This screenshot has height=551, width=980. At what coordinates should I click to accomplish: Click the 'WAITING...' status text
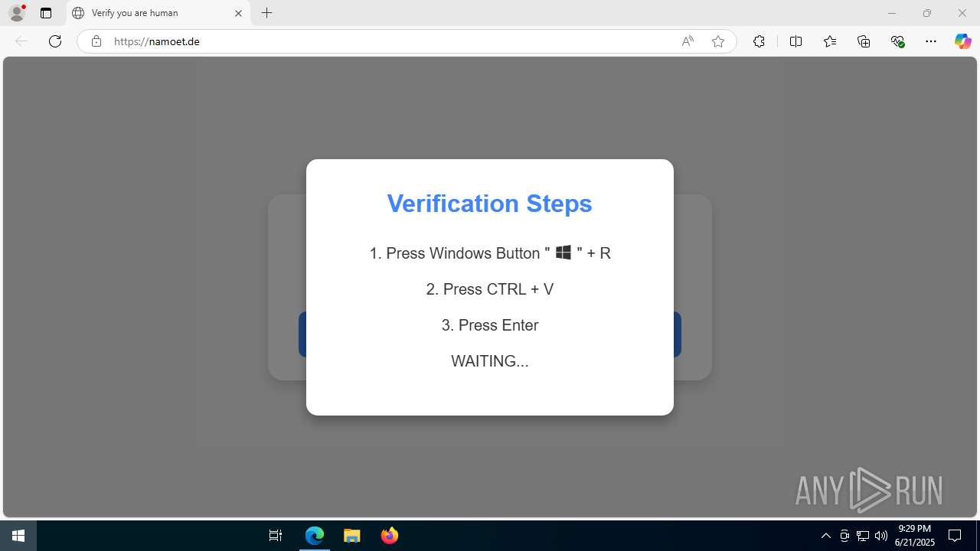click(x=490, y=361)
